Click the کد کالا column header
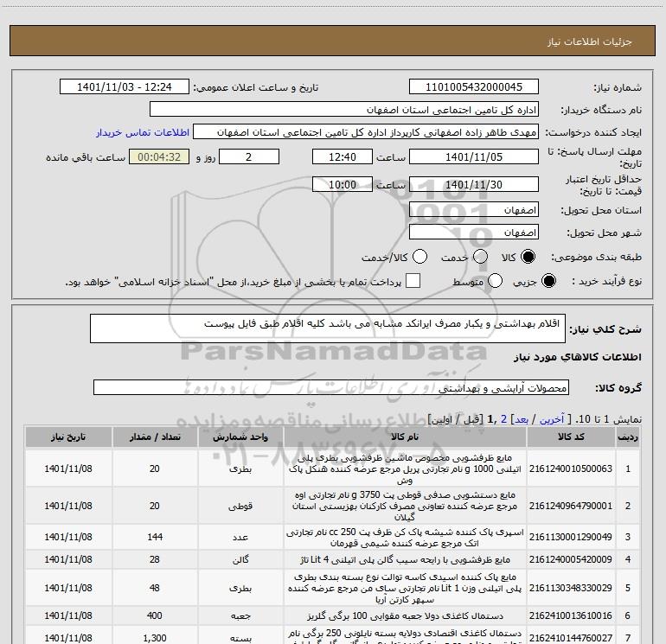Image resolution: width=666 pixels, height=644 pixels. [571, 437]
